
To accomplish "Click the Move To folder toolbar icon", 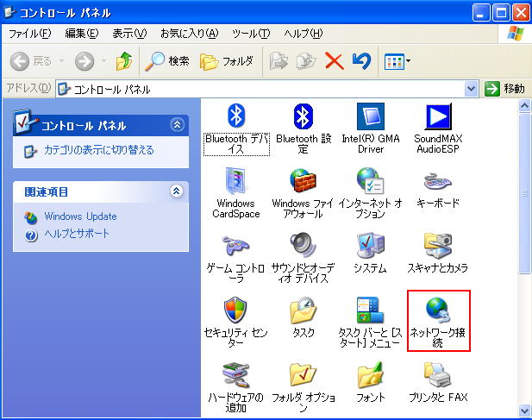I will click(279, 61).
